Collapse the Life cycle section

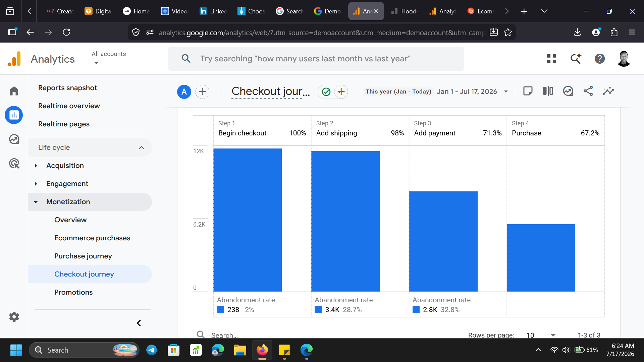(142, 147)
